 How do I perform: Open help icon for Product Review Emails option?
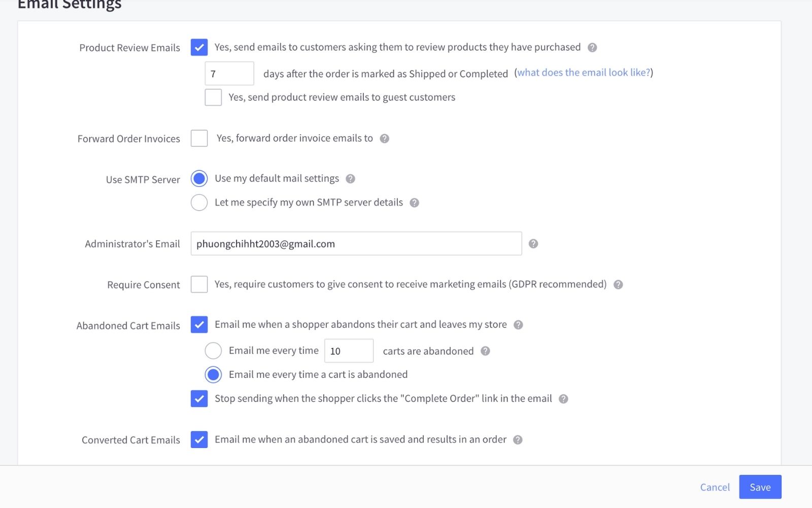[592, 48]
